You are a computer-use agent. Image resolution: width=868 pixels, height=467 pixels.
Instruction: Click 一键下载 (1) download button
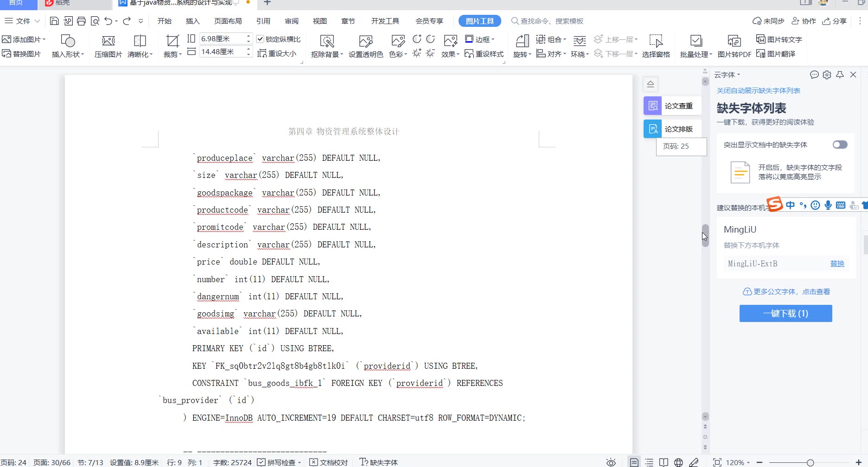(x=785, y=313)
